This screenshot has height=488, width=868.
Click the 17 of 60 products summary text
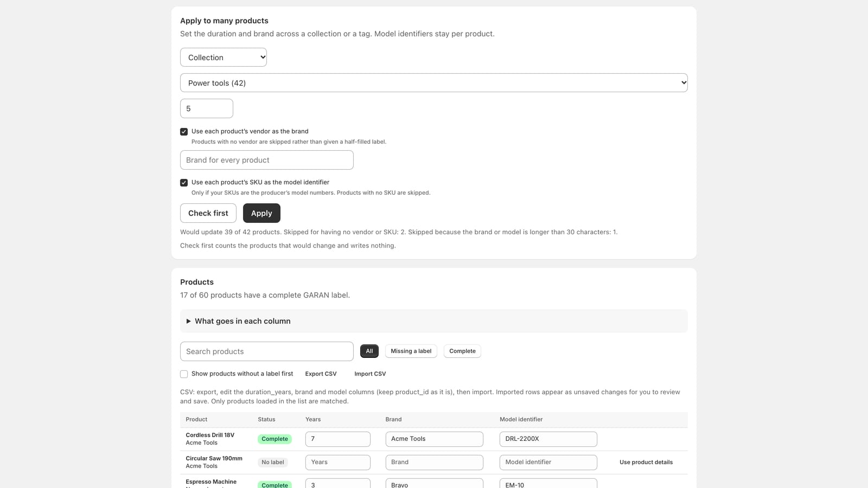265,295
